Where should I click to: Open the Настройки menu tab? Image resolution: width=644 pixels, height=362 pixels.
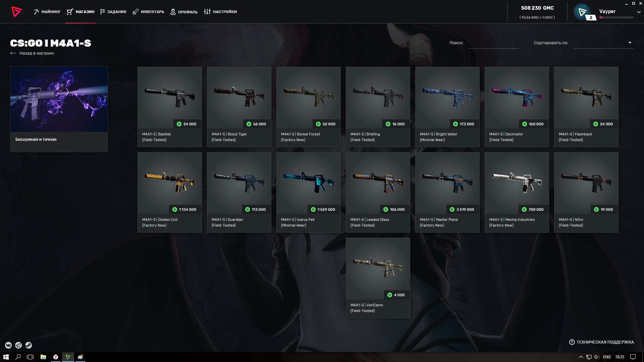click(220, 12)
